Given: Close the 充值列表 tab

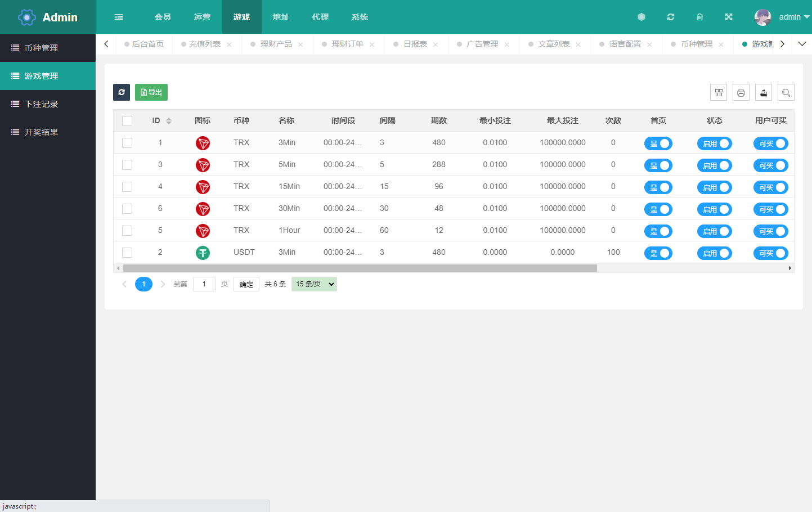Looking at the screenshot, I should point(229,44).
